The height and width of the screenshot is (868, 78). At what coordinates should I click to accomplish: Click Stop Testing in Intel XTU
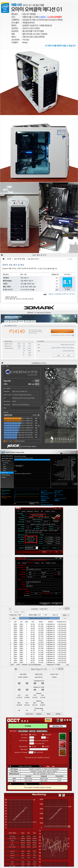click(x=19, y=466)
